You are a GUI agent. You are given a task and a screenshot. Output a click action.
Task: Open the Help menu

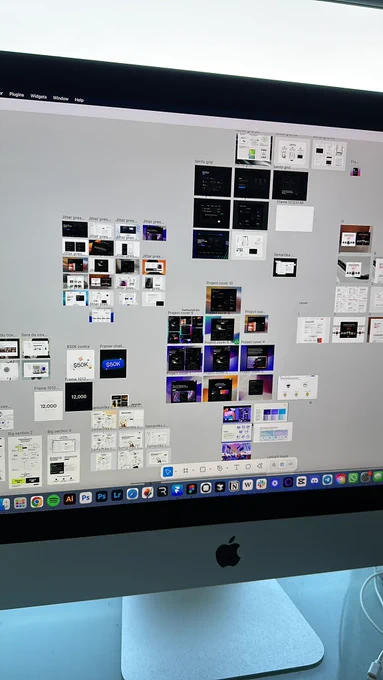(79, 100)
